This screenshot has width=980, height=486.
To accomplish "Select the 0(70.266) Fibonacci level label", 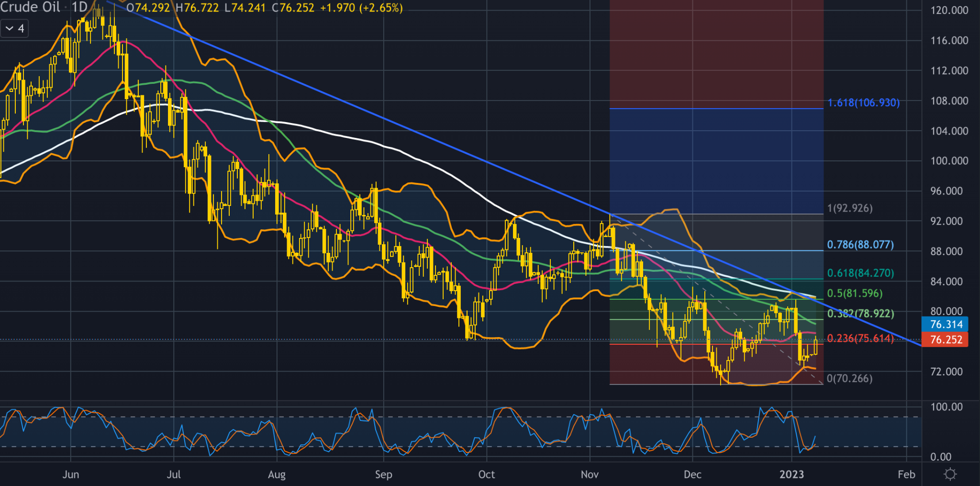I will (850, 378).
